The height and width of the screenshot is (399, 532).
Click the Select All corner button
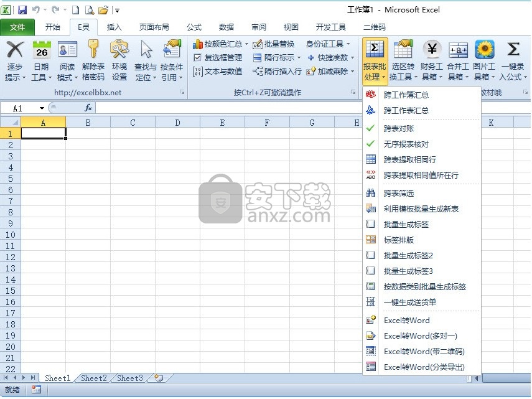pyautogui.click(x=11, y=122)
